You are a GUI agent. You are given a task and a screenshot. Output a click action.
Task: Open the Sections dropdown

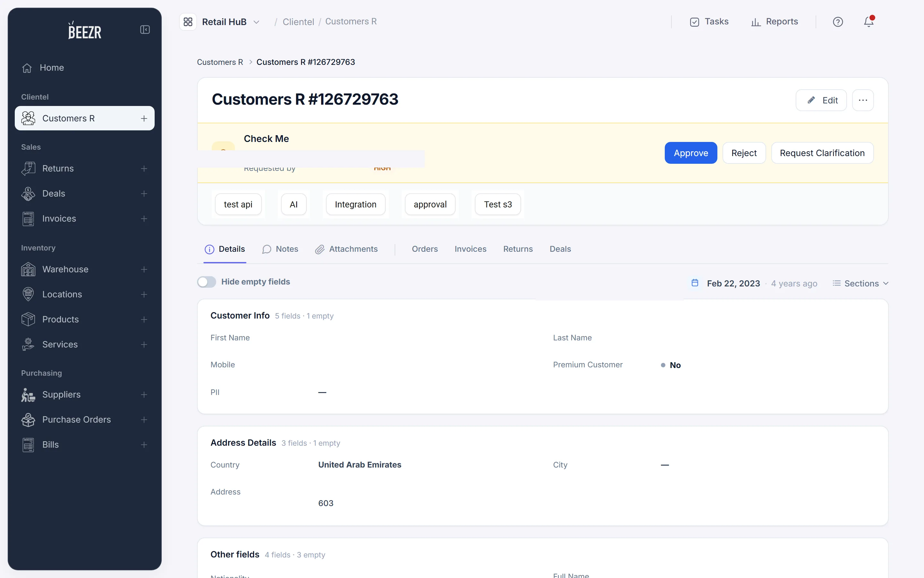[x=861, y=283]
